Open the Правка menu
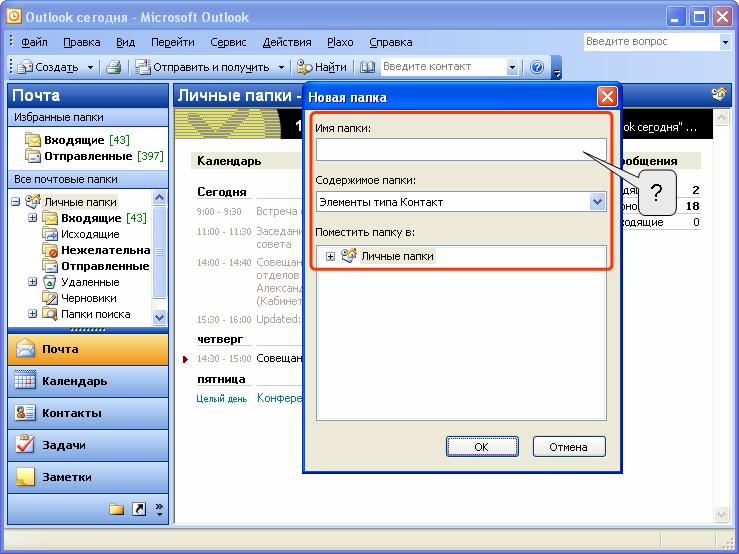This screenshot has height=554, width=739. click(x=82, y=42)
